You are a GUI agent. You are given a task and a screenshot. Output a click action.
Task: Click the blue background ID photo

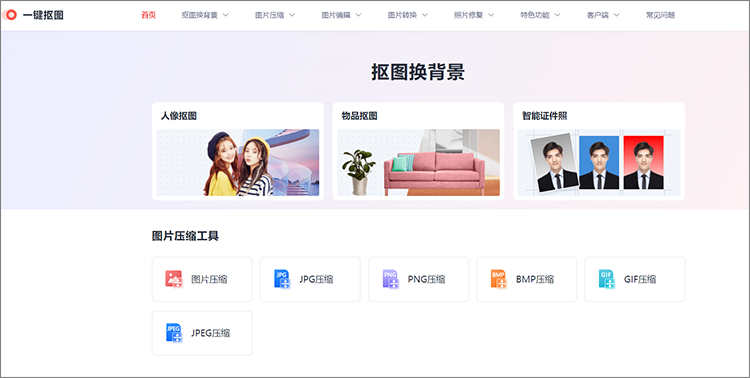click(599, 162)
